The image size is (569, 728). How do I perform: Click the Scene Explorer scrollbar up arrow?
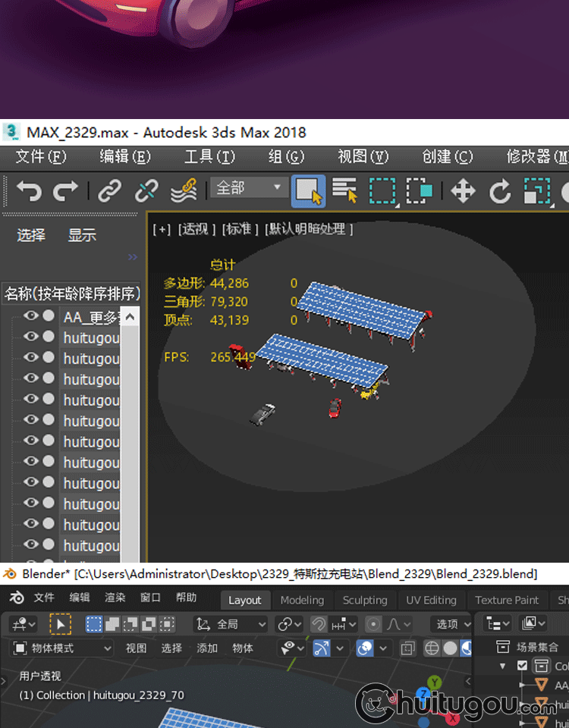(130, 317)
